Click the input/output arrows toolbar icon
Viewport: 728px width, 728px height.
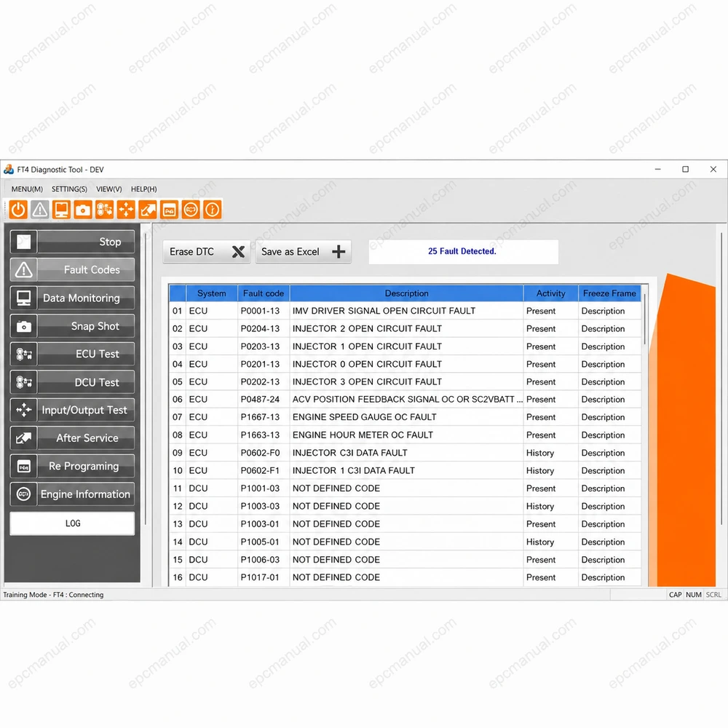[126, 210]
